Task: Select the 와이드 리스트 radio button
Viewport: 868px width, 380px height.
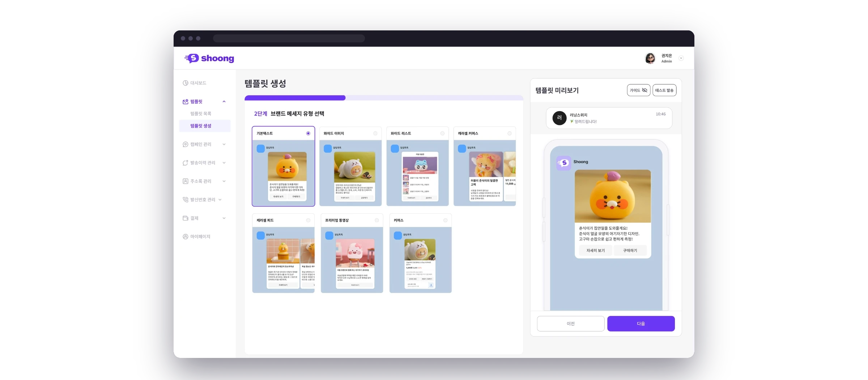Action: (442, 134)
